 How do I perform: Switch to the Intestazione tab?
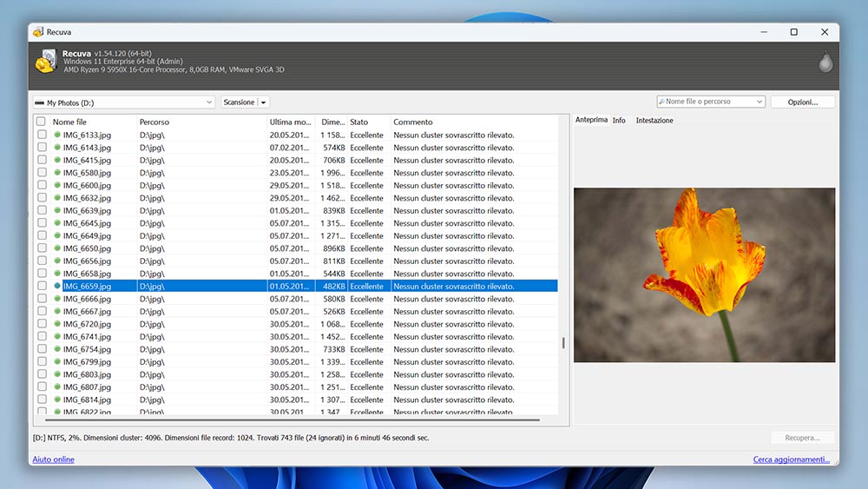[x=654, y=120]
